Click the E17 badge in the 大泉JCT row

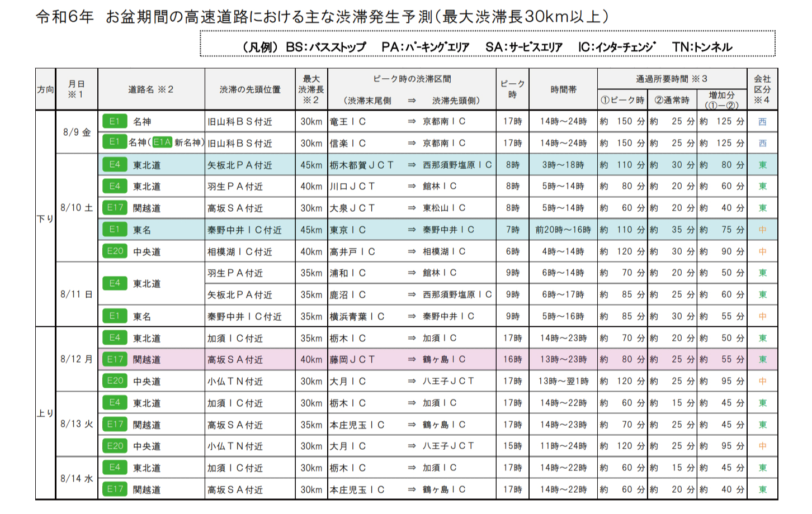pyautogui.click(x=115, y=208)
